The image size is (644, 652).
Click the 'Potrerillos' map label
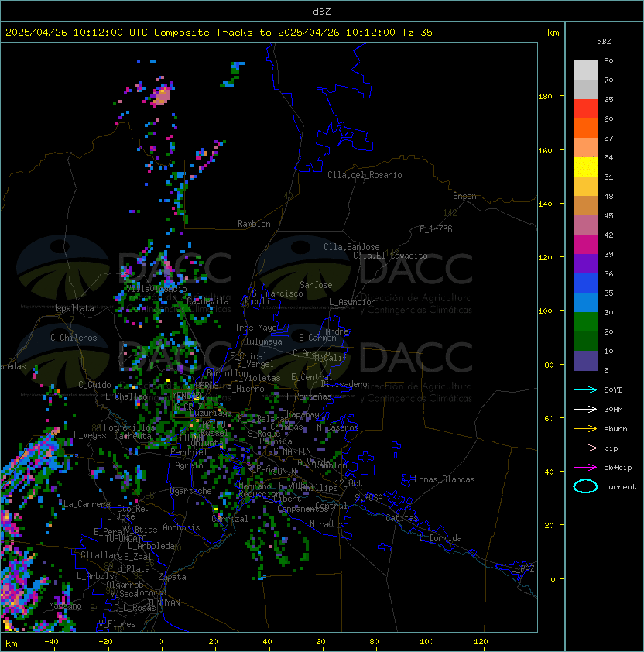129,427
